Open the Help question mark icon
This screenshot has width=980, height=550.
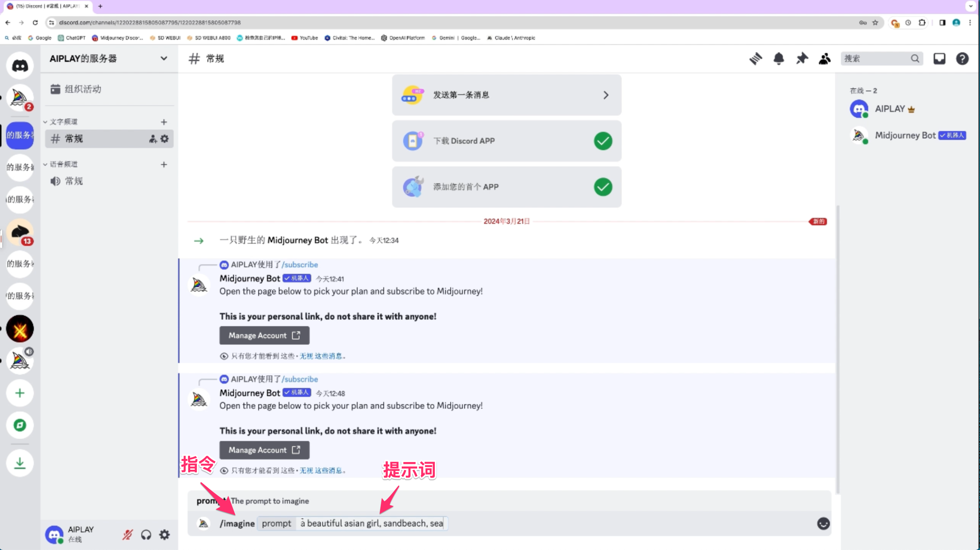coord(962,59)
